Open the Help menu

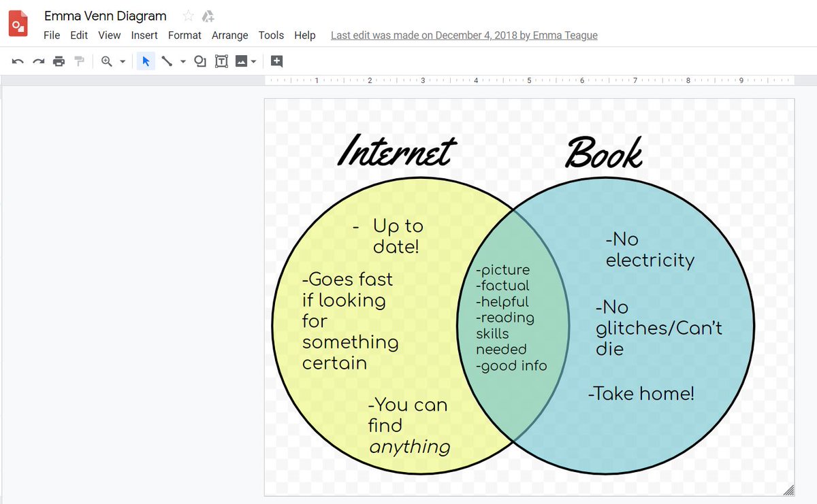pyautogui.click(x=305, y=35)
